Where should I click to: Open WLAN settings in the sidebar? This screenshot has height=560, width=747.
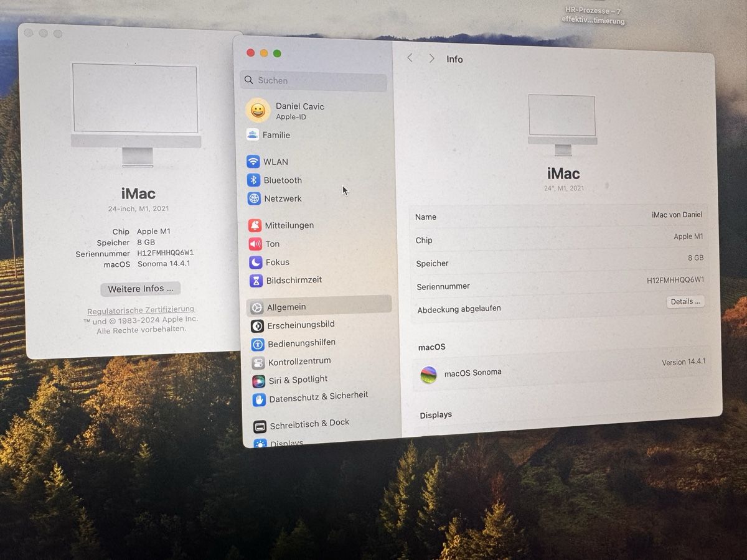tap(276, 162)
